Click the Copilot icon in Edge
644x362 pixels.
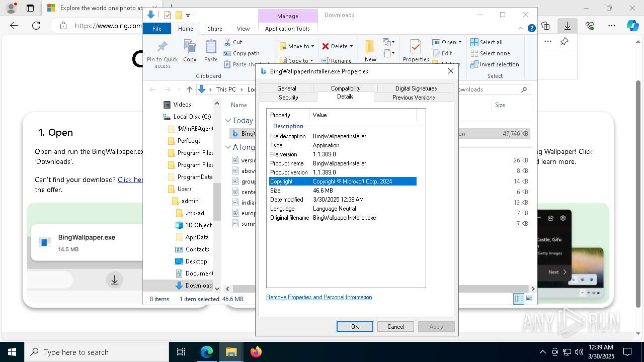(x=632, y=26)
